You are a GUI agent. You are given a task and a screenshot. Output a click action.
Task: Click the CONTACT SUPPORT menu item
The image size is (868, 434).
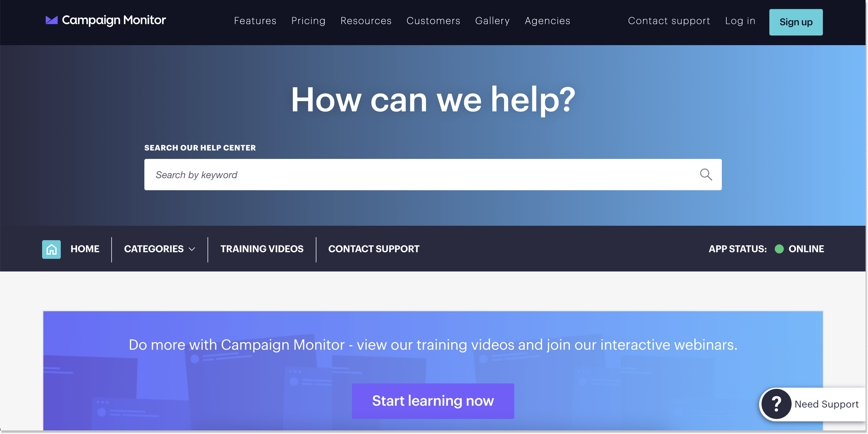coord(374,248)
